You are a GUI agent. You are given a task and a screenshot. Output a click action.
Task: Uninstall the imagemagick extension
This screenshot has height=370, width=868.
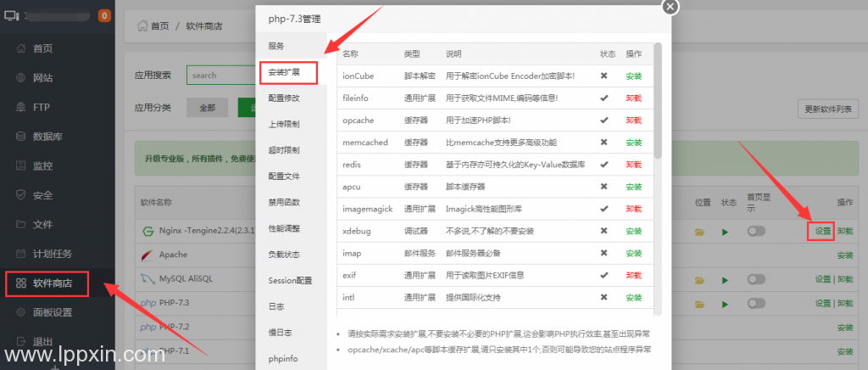[633, 209]
